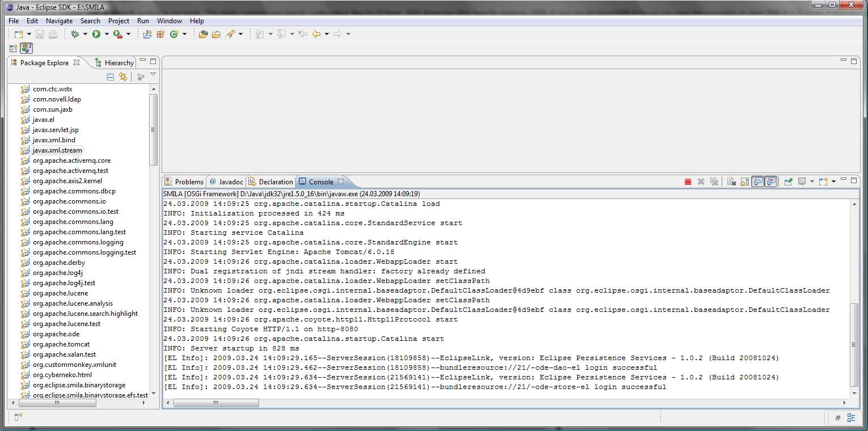Screen dimensions: 868x431
Task: Click the Forward navigation arrow
Action: 338,35
